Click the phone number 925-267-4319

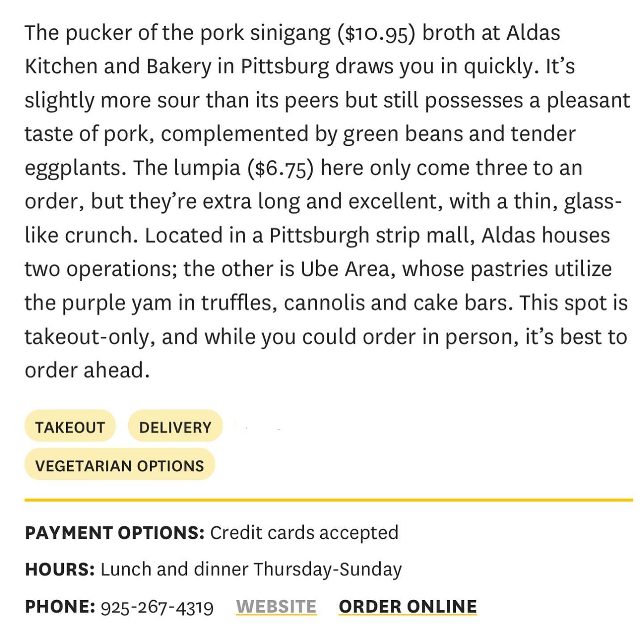coord(157,607)
